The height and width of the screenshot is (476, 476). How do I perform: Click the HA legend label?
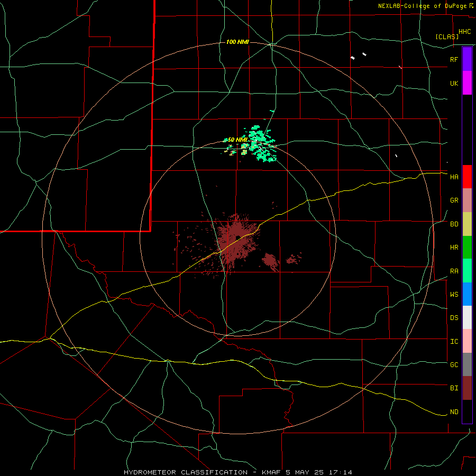[x=454, y=177]
